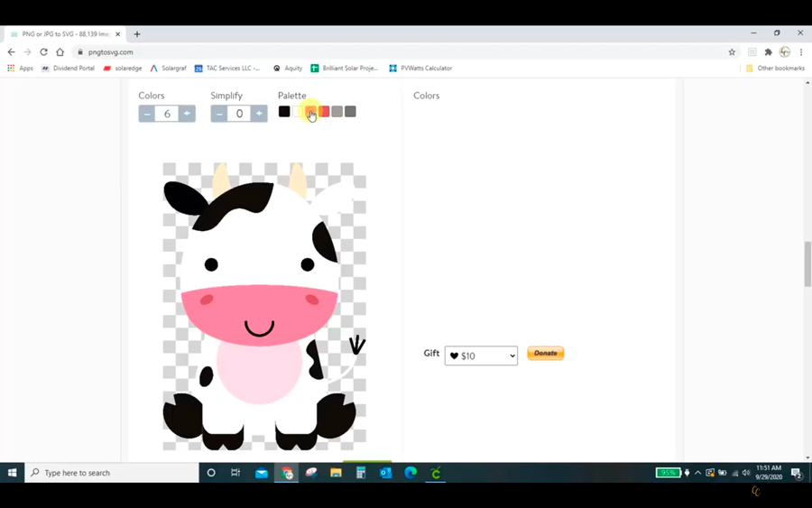The width and height of the screenshot is (812, 508).
Task: Open the PVWatts Calculator bookmark
Action: pos(420,68)
